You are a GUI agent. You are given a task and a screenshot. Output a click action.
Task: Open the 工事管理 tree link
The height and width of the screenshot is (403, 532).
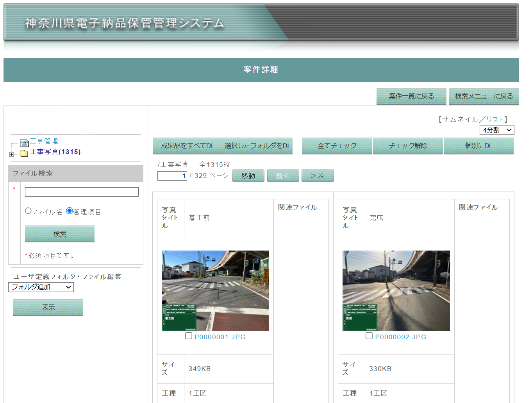pyautogui.click(x=44, y=141)
